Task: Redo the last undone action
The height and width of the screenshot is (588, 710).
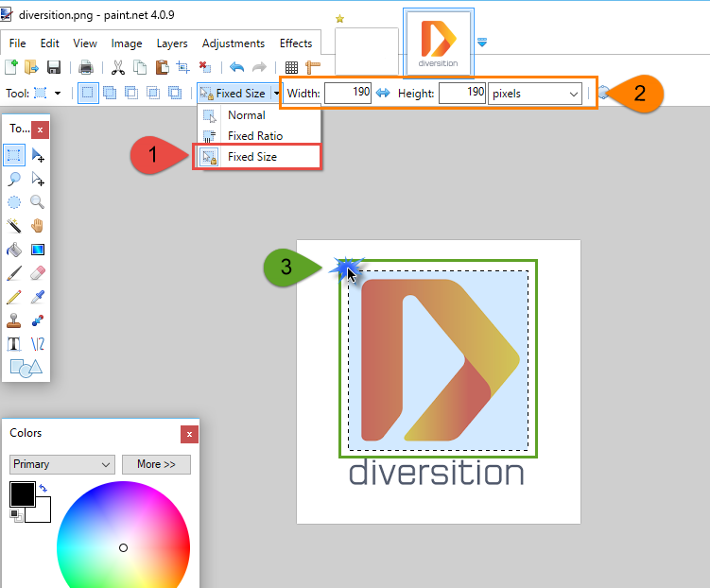Action: pyautogui.click(x=259, y=67)
